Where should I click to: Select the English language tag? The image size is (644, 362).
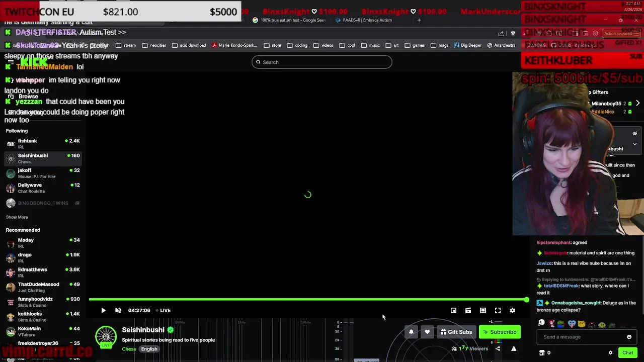click(149, 349)
